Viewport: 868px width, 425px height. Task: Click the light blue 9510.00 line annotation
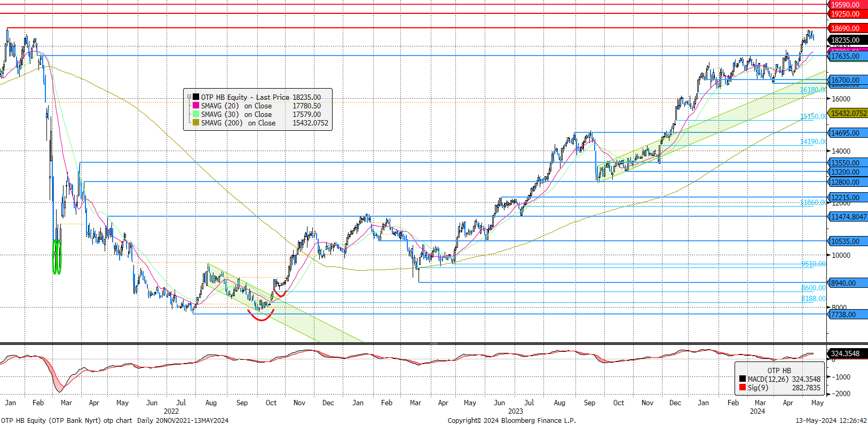point(813,264)
